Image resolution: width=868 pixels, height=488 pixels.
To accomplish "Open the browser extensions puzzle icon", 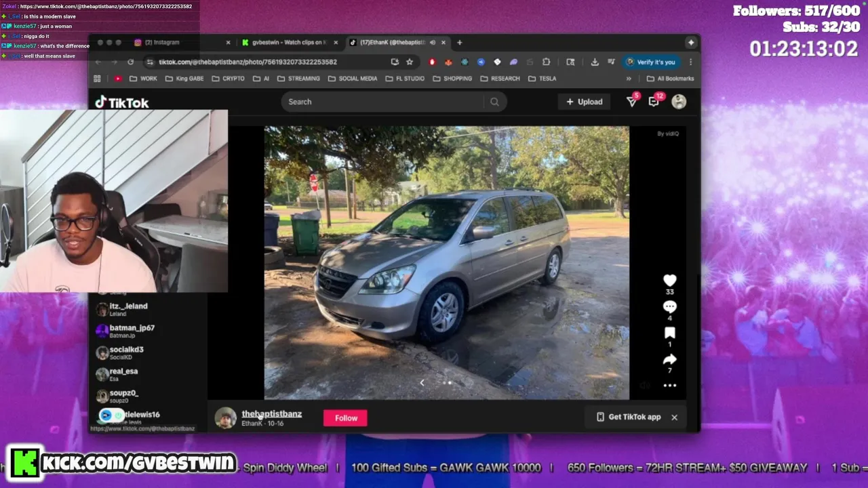I will [546, 62].
